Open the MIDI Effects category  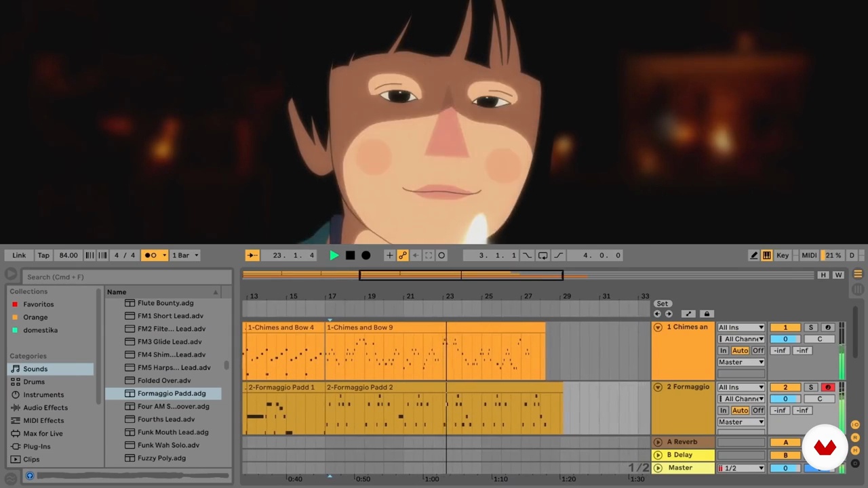tap(50, 420)
